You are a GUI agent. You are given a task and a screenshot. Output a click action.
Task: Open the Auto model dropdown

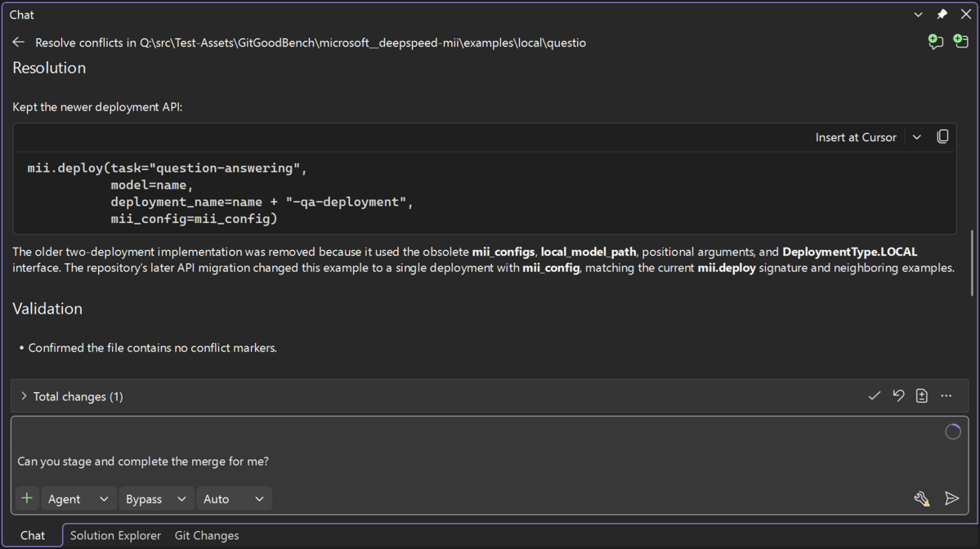pos(234,498)
